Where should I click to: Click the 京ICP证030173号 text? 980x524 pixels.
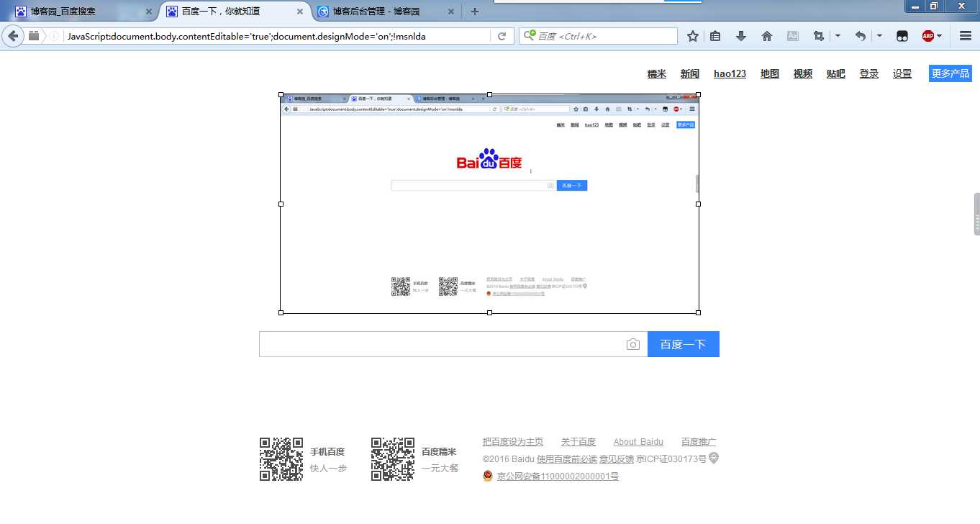(671, 459)
